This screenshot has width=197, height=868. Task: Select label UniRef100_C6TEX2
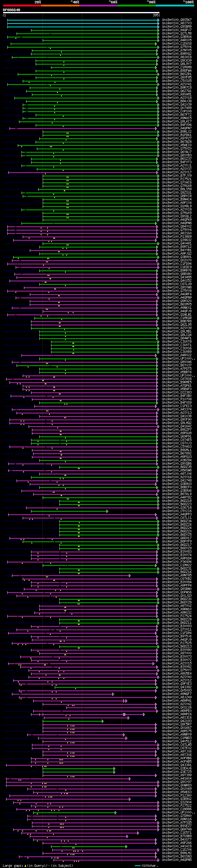(x=177, y=748)
